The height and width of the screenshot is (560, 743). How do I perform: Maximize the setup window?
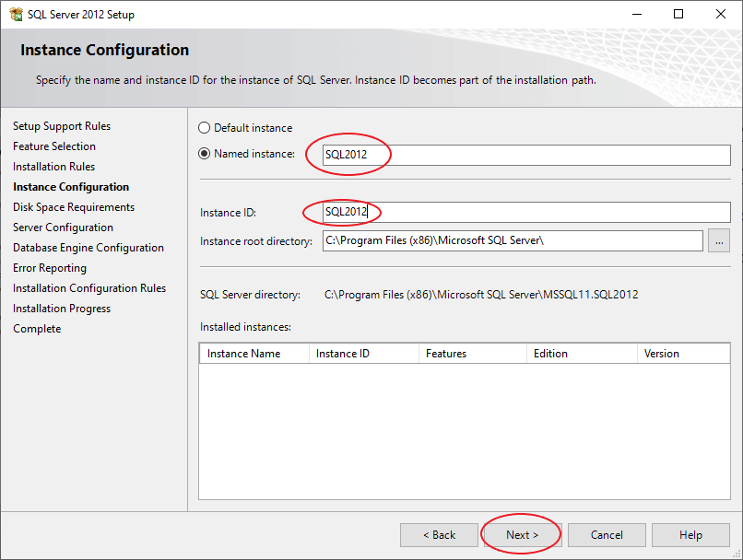click(678, 14)
